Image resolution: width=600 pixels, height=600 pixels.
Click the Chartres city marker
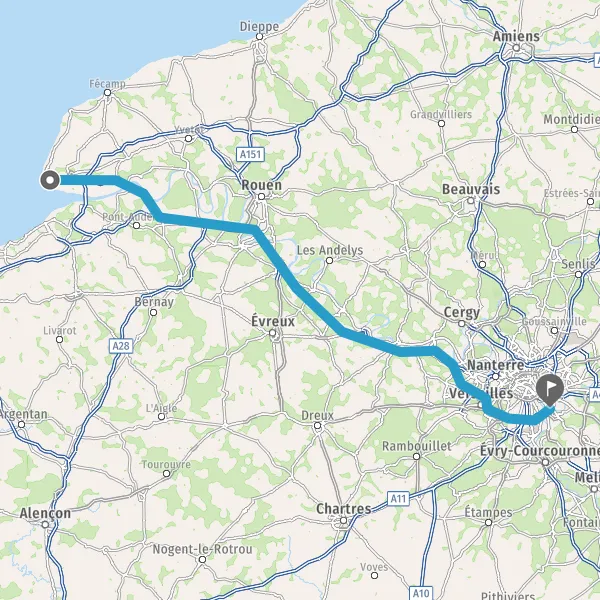344,520
